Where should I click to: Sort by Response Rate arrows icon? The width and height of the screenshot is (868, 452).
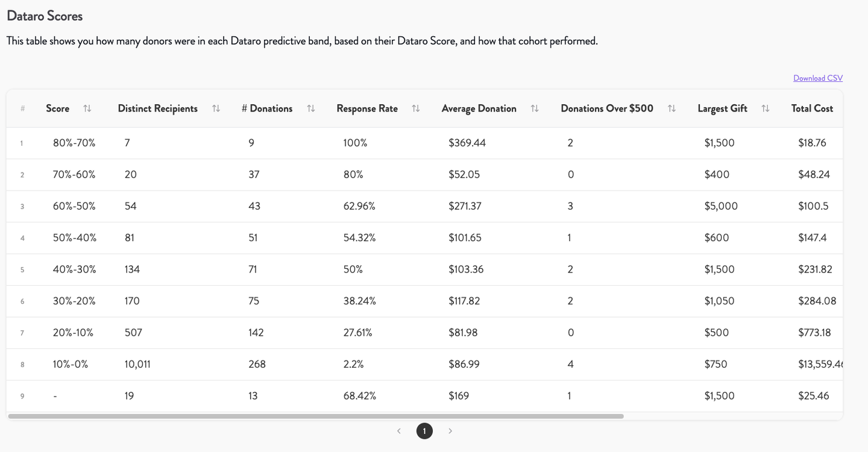[416, 108]
